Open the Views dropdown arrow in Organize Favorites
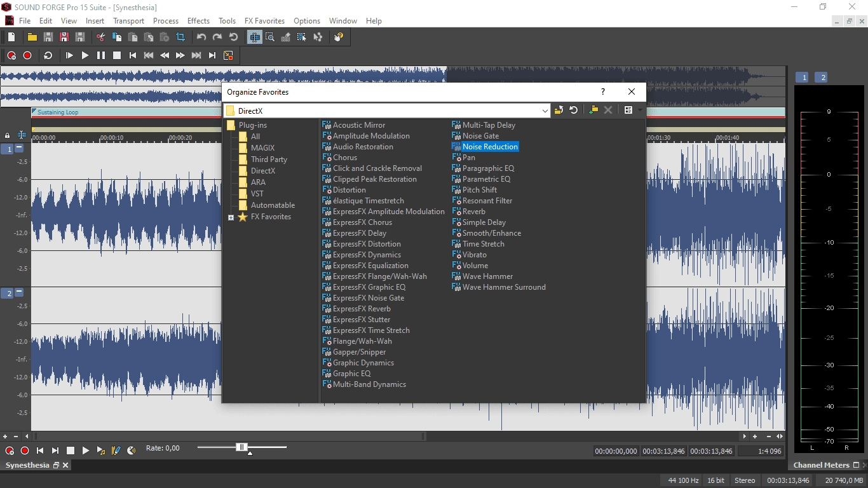This screenshot has width=868, height=488. (x=640, y=110)
